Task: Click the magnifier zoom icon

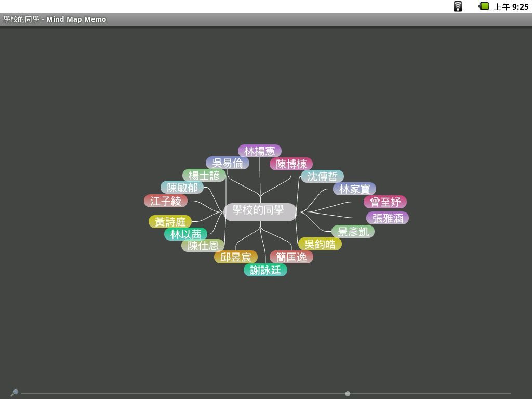Action: click(15, 392)
